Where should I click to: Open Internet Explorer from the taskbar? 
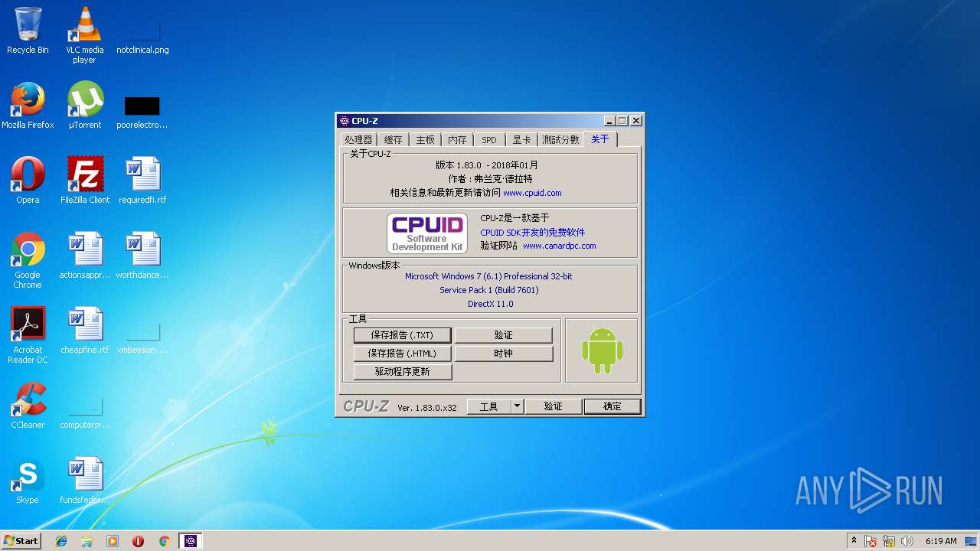(x=61, y=541)
